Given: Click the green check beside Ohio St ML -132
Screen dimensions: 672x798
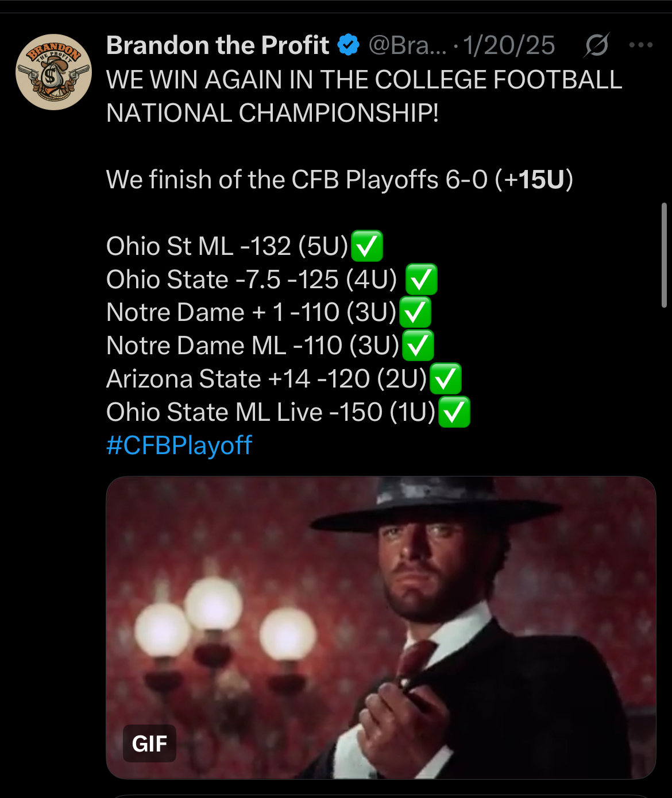Looking at the screenshot, I should coord(366,246).
